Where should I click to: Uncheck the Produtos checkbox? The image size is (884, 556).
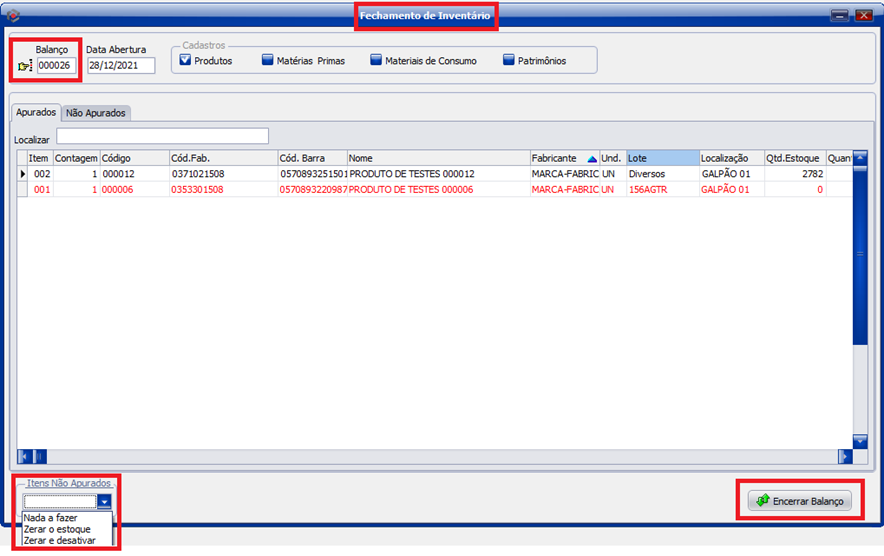click(186, 60)
